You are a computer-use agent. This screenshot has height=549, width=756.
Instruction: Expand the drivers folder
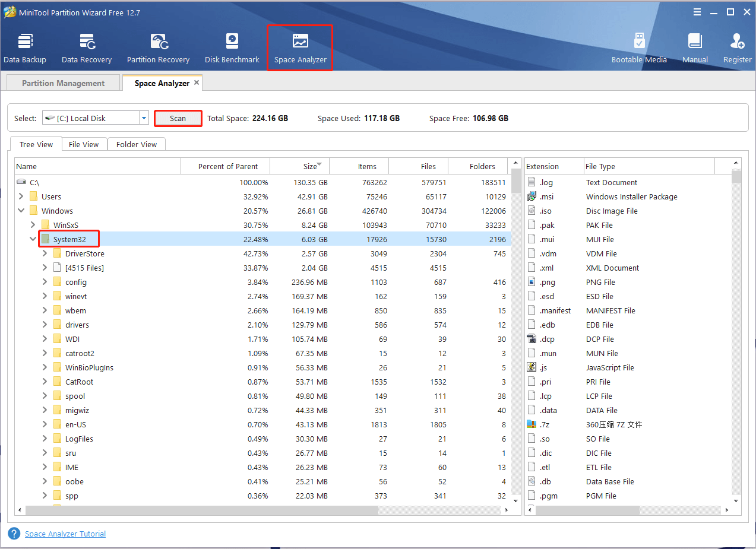45,325
